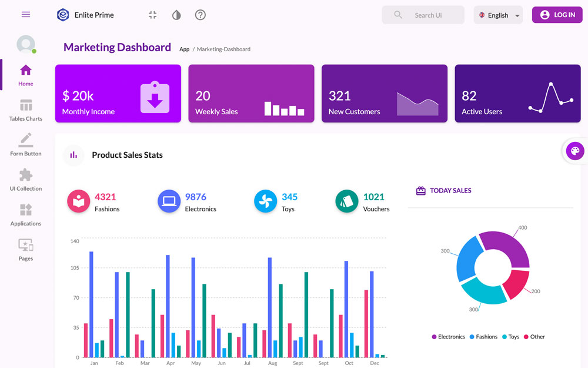Open the English language dropdown
The image size is (588, 368).
tap(498, 15)
